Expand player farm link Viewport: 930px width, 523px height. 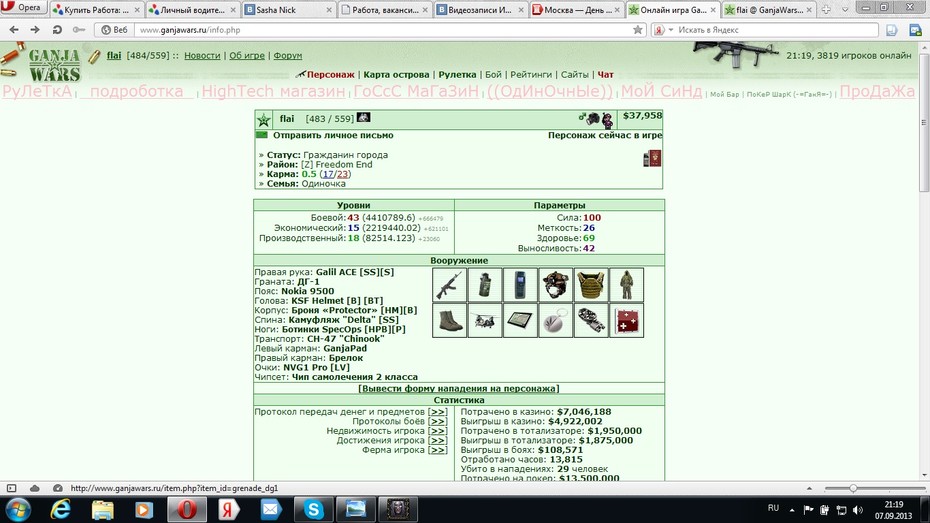point(438,449)
